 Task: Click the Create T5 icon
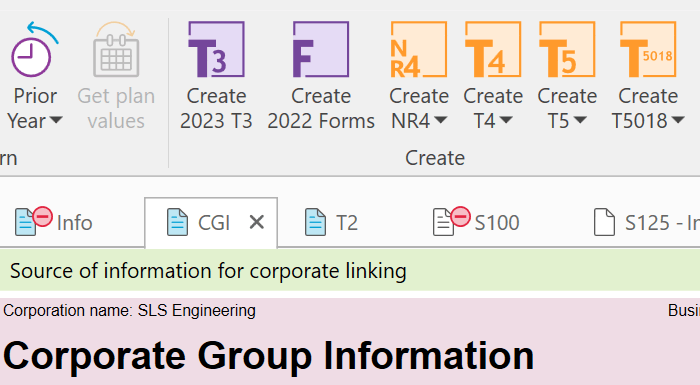567,49
